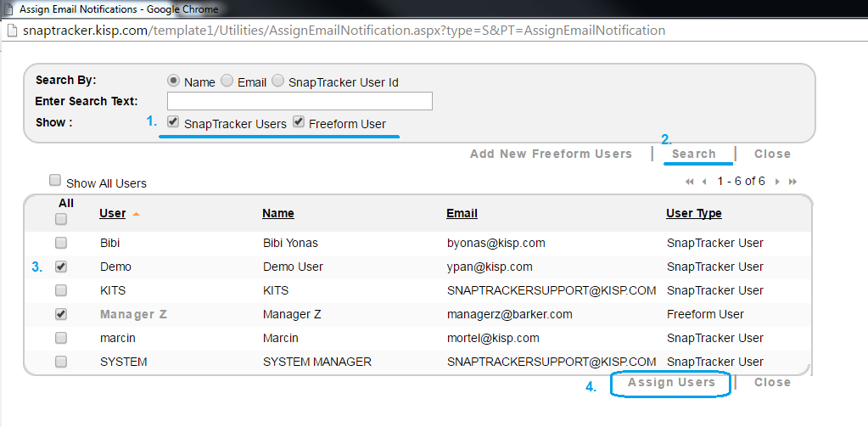Tick the checkbox for user Bibi
Image resolution: width=868 pixels, height=427 pixels.
61,243
